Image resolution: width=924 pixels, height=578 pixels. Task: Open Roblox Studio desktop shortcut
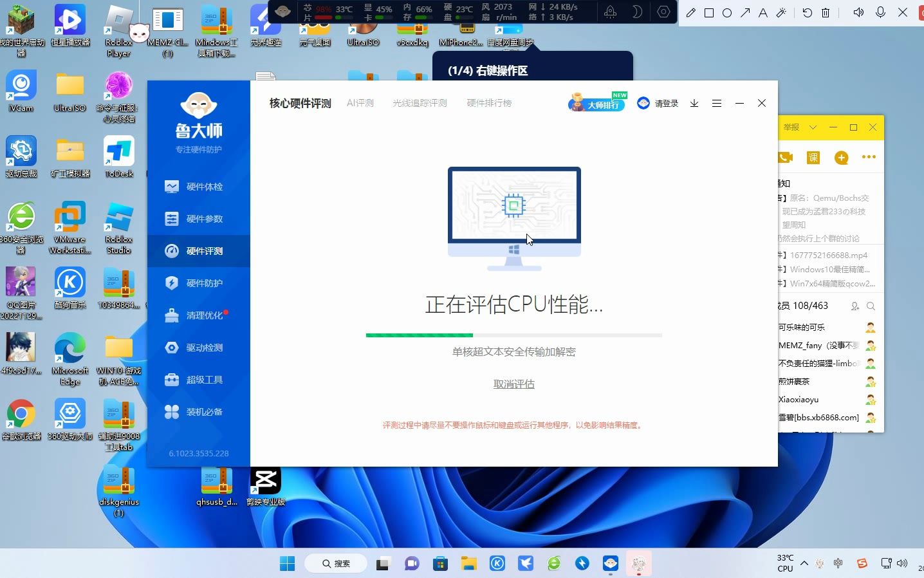(119, 228)
